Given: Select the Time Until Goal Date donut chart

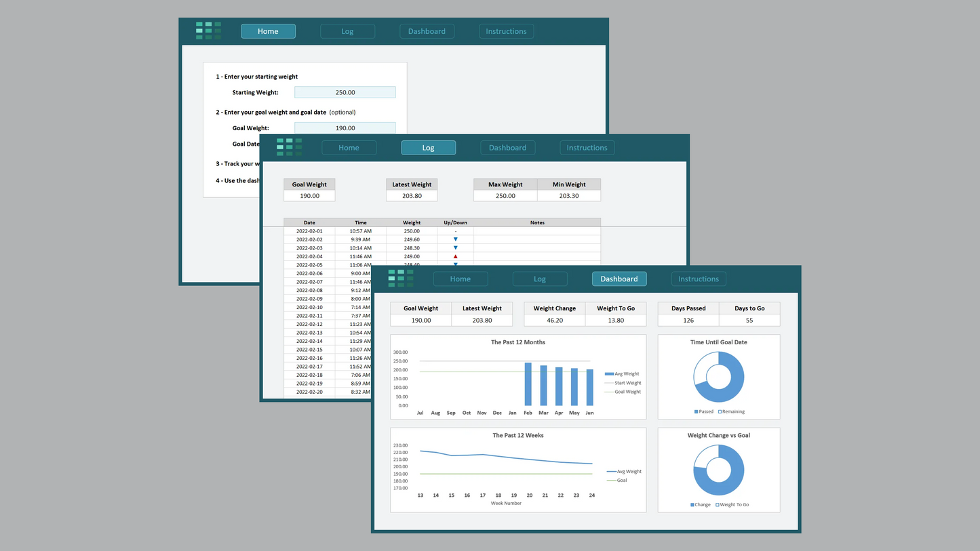Looking at the screenshot, I should [718, 377].
